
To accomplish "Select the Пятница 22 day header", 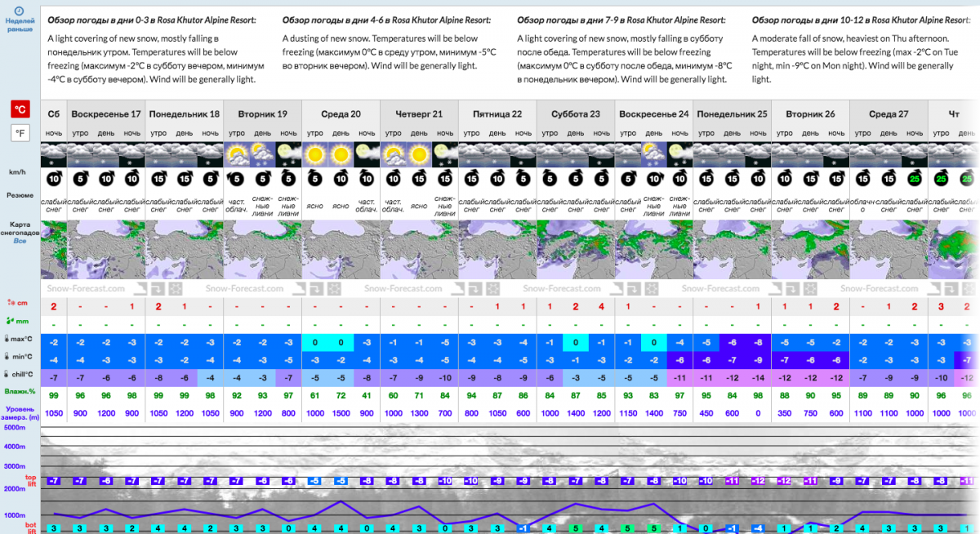I will coord(497,114).
